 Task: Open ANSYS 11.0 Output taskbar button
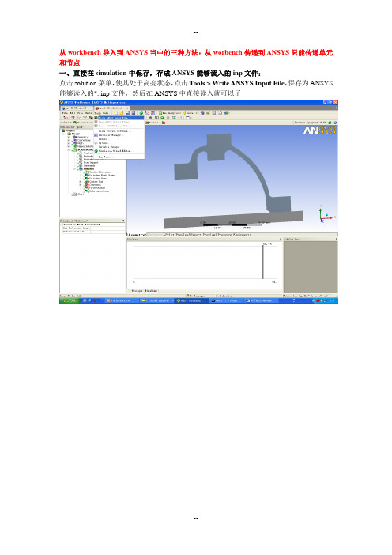pyautogui.click(x=226, y=300)
